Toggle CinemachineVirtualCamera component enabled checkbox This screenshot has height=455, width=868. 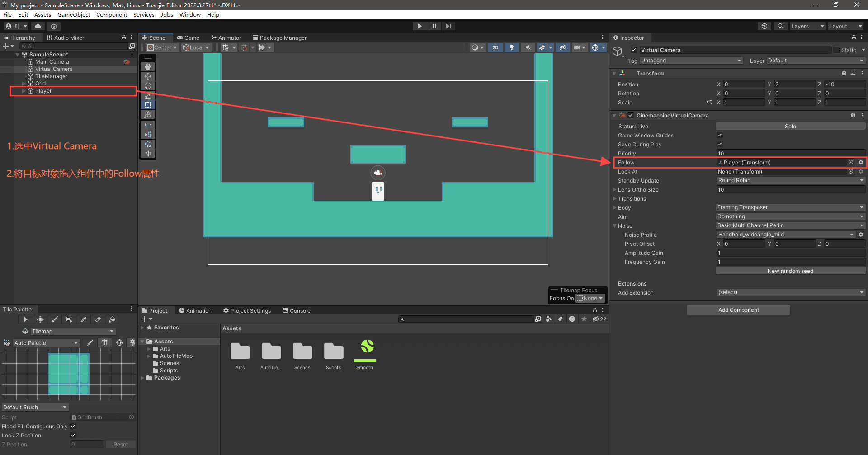tap(631, 115)
